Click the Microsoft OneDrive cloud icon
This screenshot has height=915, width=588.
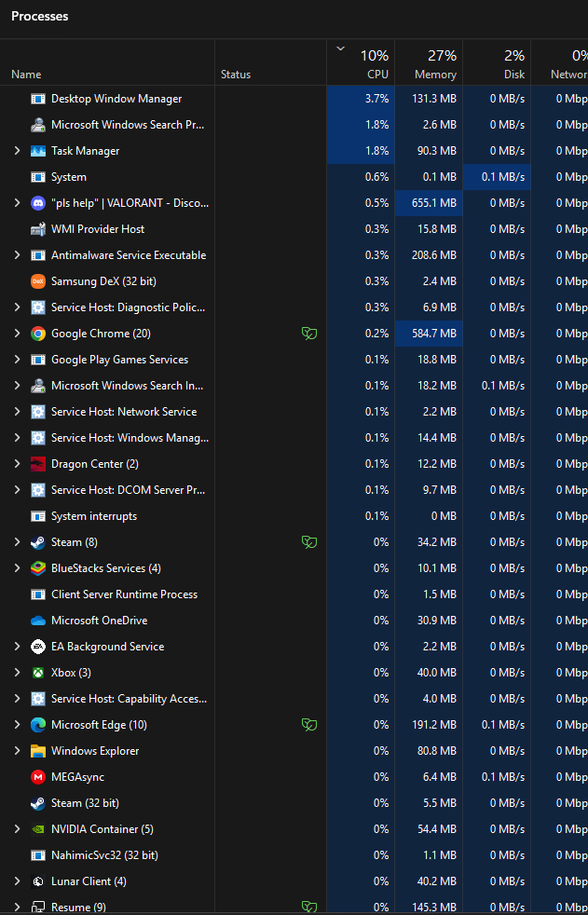tap(38, 621)
